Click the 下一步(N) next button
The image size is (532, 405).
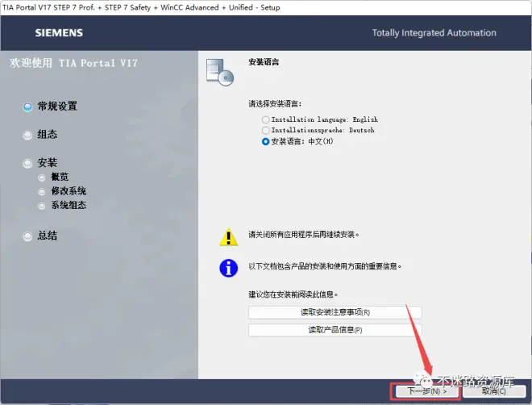(426, 391)
